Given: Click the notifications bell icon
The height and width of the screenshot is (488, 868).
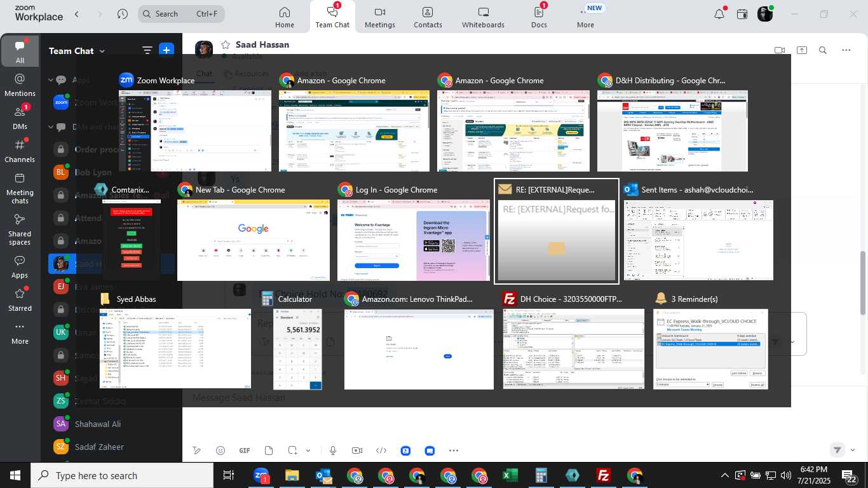Looking at the screenshot, I should (719, 14).
